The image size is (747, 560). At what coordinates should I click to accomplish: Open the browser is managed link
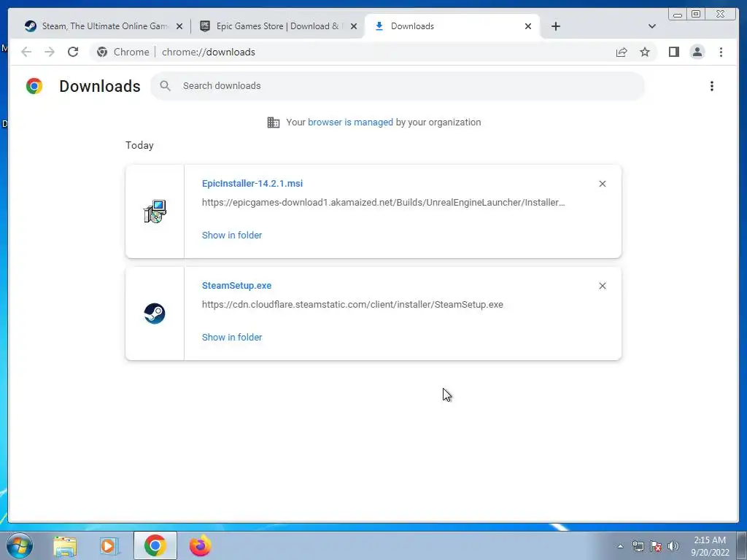coord(350,122)
